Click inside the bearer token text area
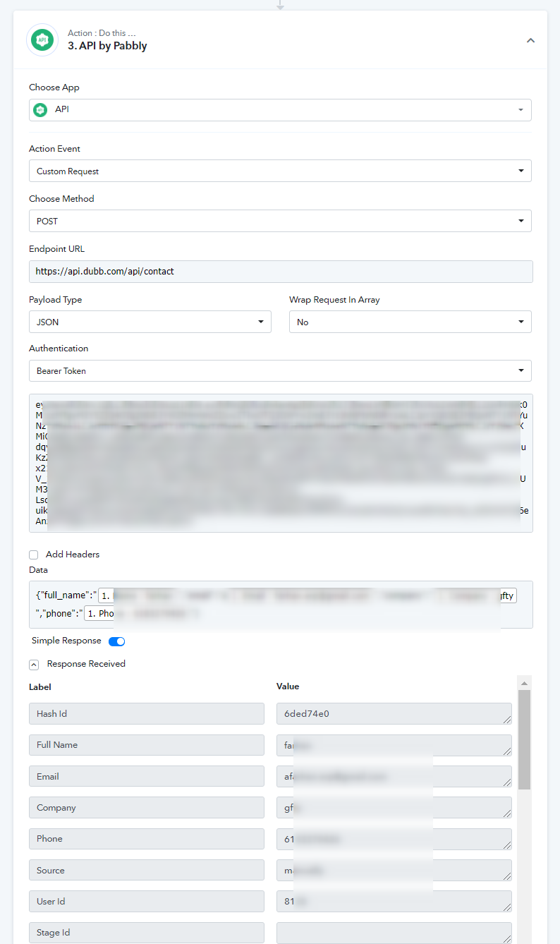560x944 pixels. pos(281,463)
